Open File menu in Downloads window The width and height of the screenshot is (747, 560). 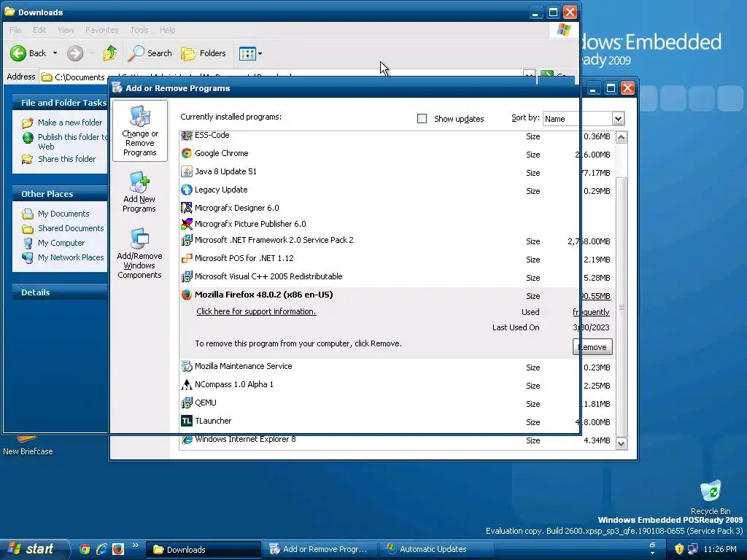coord(15,30)
